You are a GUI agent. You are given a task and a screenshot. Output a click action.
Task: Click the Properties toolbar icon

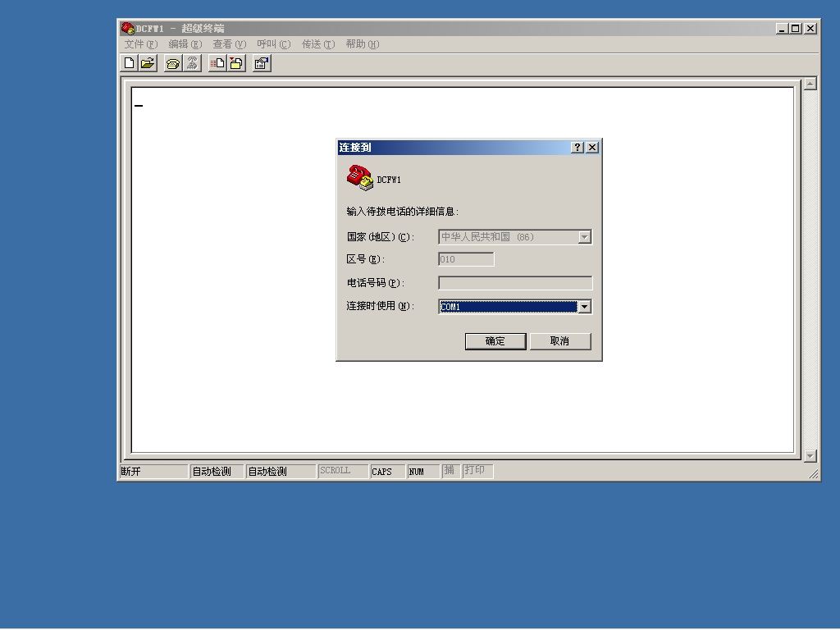[x=262, y=63]
